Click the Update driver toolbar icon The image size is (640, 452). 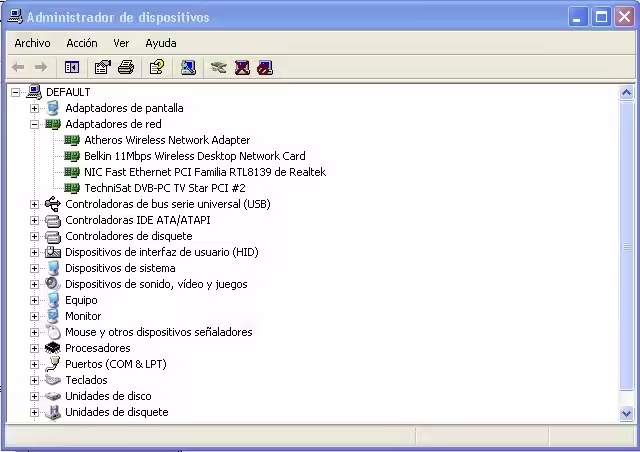tap(219, 67)
